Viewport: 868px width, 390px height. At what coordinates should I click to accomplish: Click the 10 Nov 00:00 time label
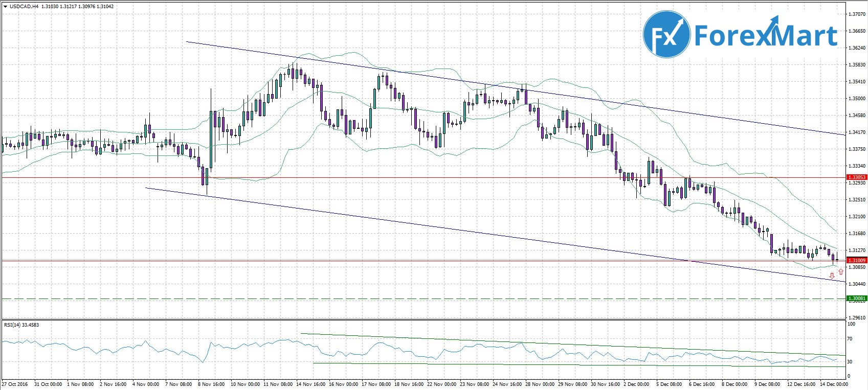245,384
